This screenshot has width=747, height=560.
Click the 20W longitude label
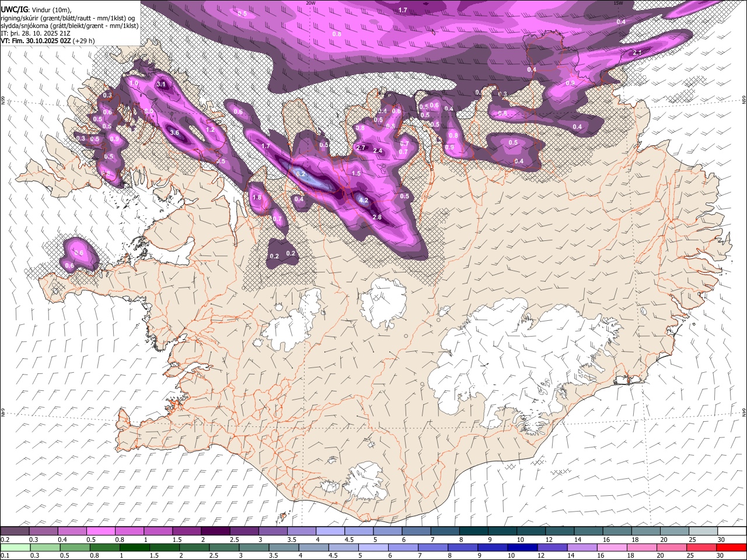pos(311,3)
